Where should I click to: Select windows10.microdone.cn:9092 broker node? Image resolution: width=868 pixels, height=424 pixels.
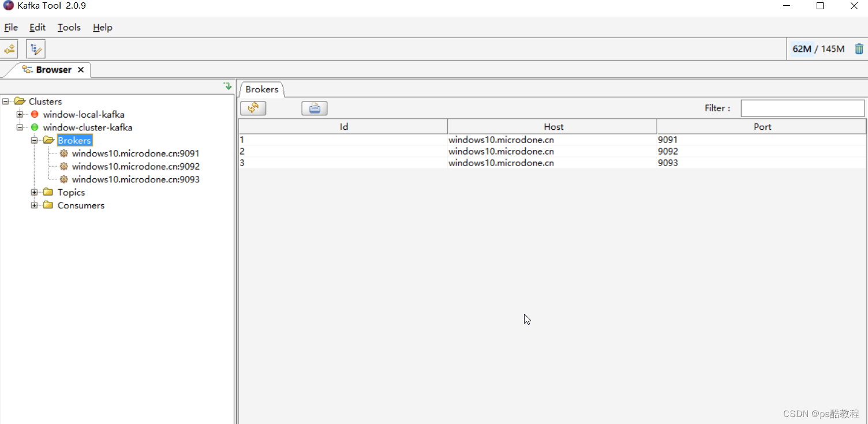coord(136,166)
